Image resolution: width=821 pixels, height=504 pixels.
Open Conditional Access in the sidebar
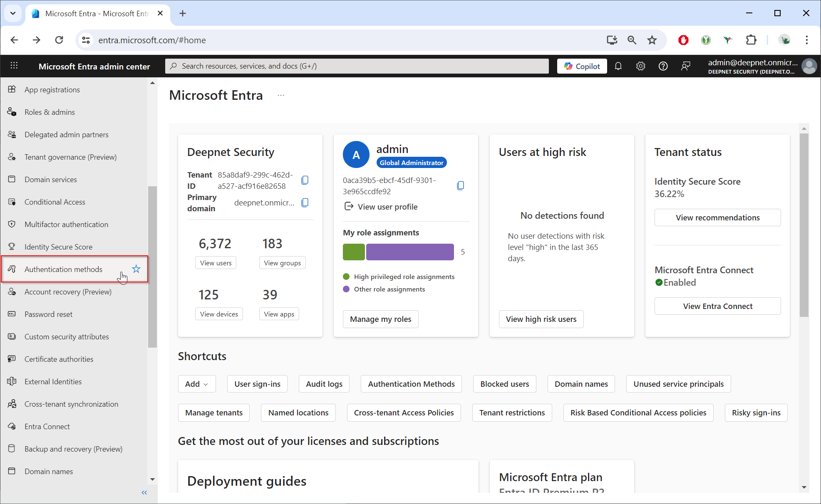pos(55,202)
